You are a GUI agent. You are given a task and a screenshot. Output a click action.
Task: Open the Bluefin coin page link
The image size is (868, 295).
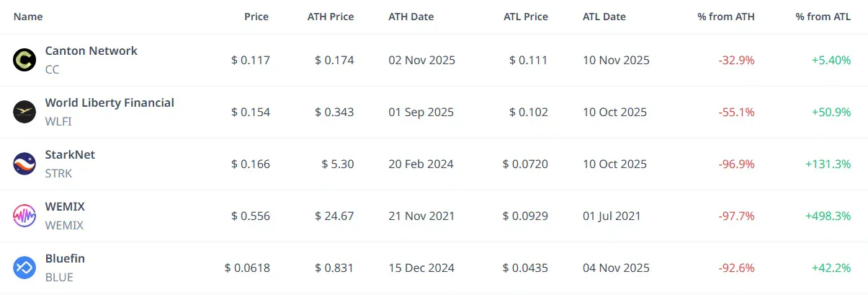point(65,258)
